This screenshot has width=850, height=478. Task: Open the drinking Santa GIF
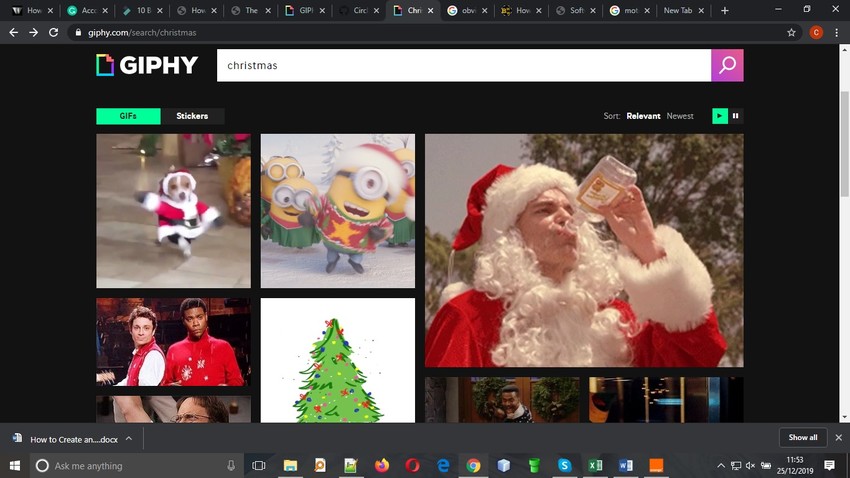pos(584,250)
